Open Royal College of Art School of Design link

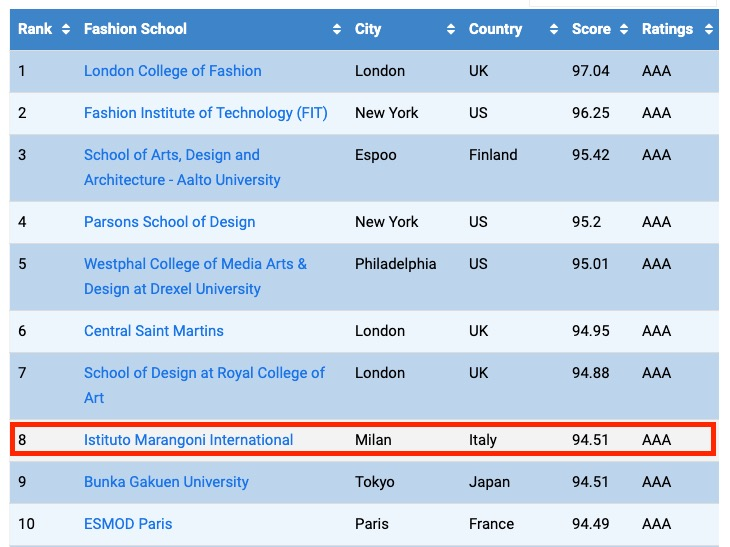[204, 385]
